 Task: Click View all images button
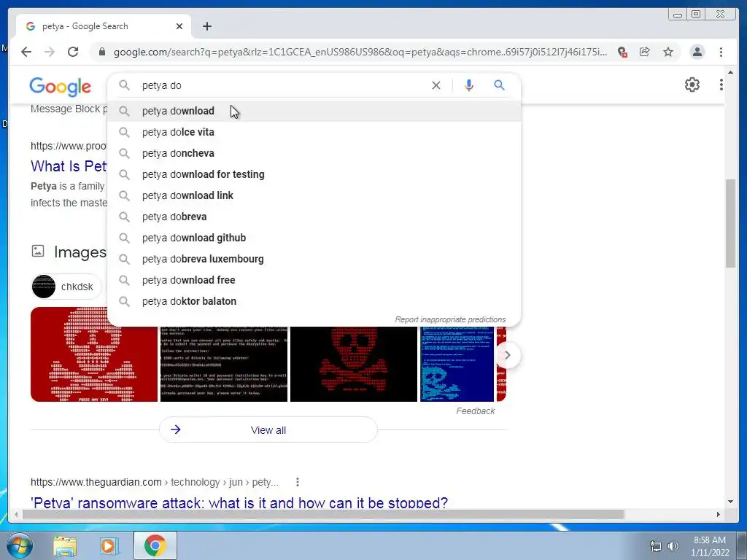point(268,430)
